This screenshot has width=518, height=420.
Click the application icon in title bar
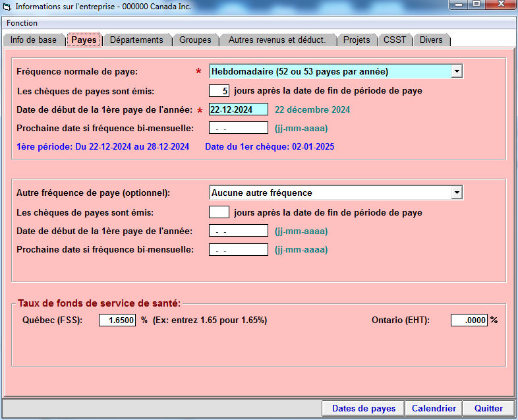tap(7, 7)
